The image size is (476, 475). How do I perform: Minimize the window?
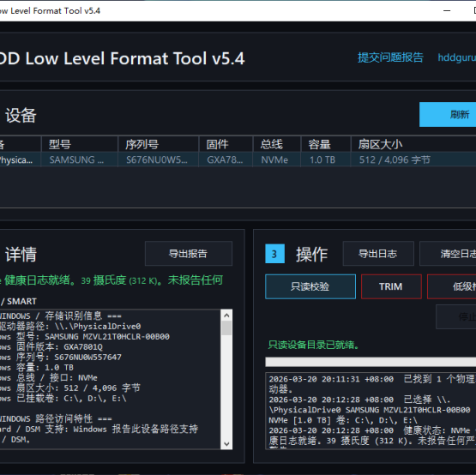pos(447,10)
